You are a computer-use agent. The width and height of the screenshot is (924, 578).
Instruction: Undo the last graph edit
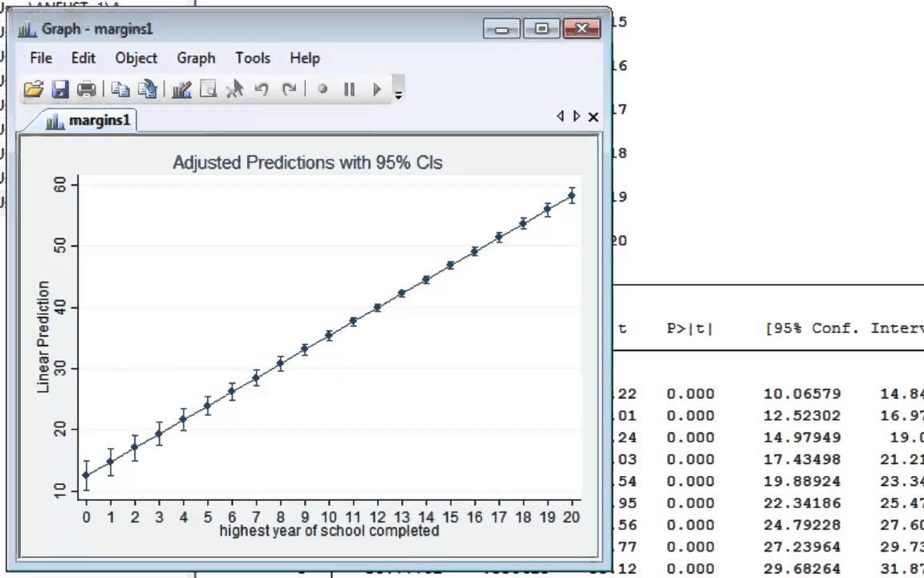click(x=261, y=89)
